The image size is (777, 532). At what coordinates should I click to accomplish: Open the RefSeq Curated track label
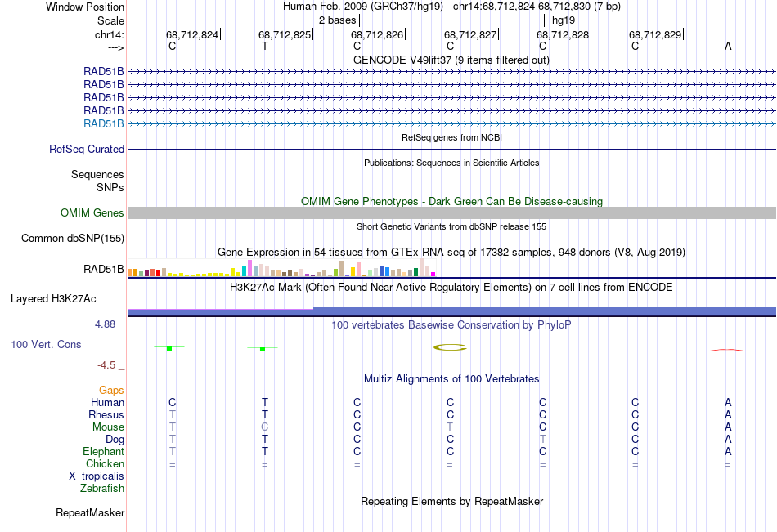pos(87,149)
